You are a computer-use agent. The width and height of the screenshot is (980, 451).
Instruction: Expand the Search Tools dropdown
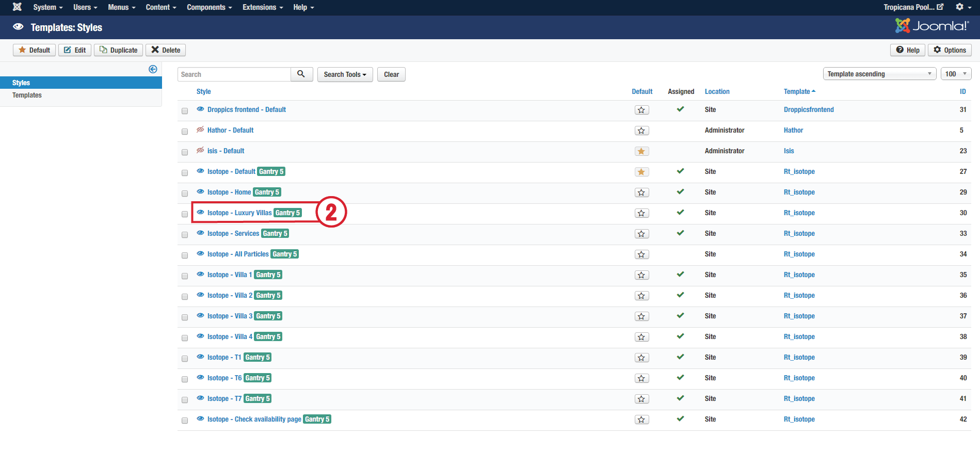(x=345, y=74)
